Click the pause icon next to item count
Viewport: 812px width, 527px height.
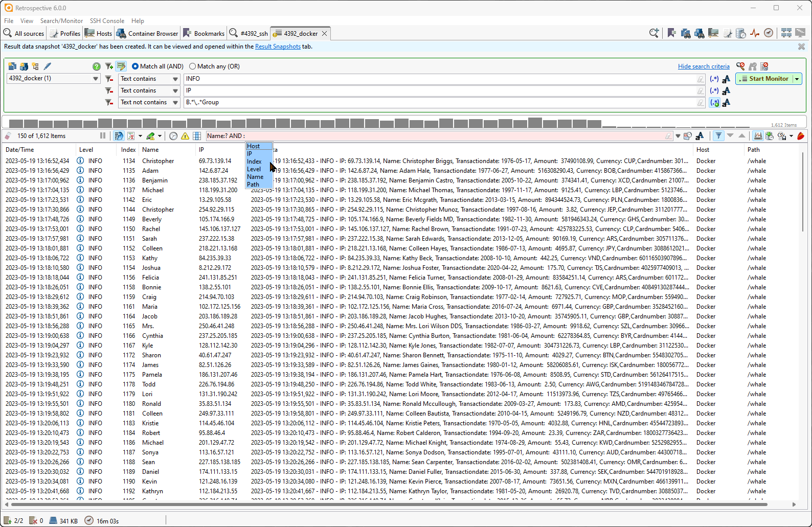click(103, 136)
